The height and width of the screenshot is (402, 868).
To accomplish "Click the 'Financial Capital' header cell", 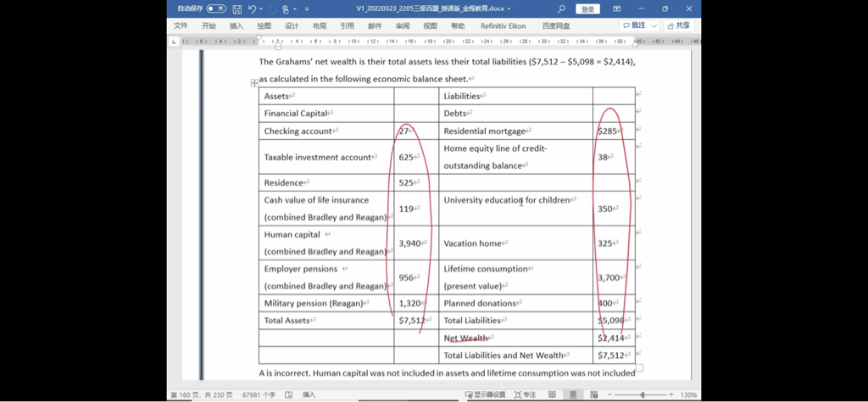I will (326, 114).
